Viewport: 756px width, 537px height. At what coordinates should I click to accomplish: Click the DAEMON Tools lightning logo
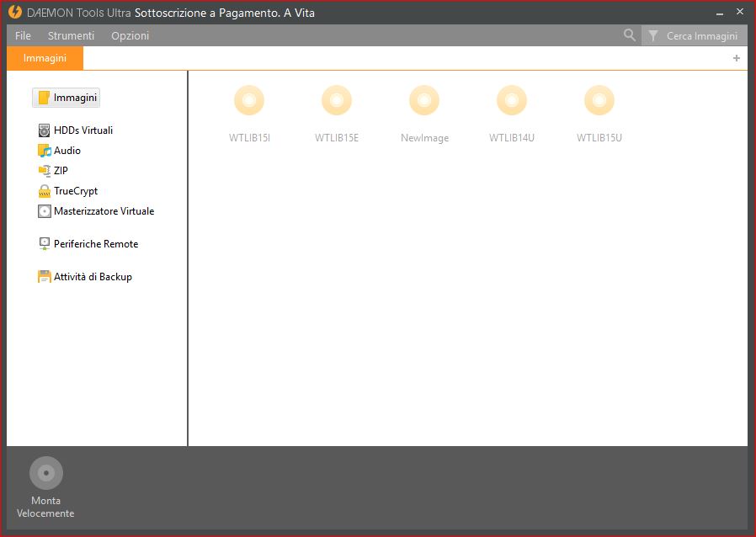pyautogui.click(x=15, y=12)
